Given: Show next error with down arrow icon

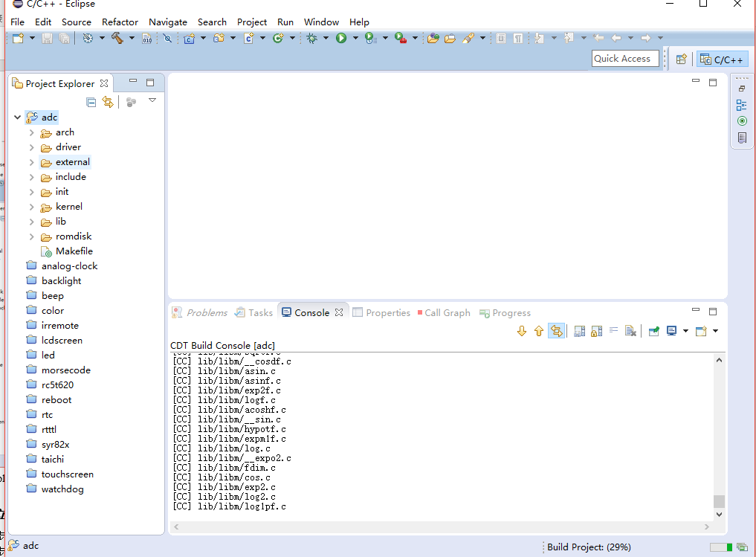Looking at the screenshot, I should pyautogui.click(x=521, y=331).
